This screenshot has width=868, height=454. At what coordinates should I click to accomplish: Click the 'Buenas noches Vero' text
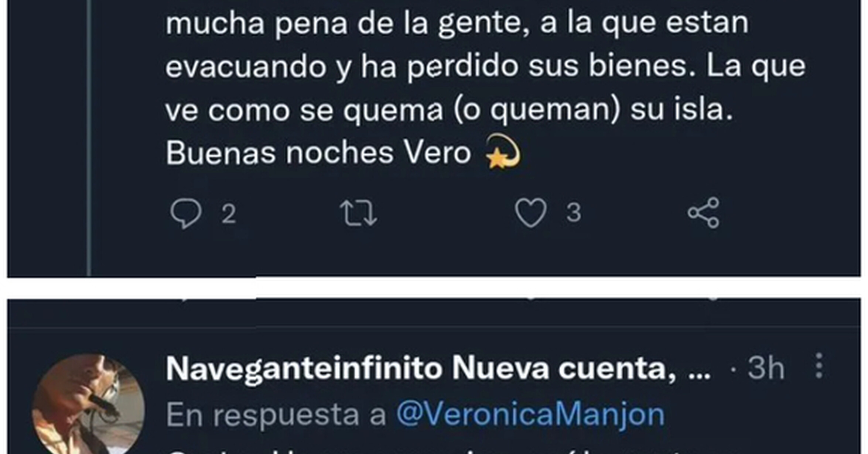[x=318, y=153]
